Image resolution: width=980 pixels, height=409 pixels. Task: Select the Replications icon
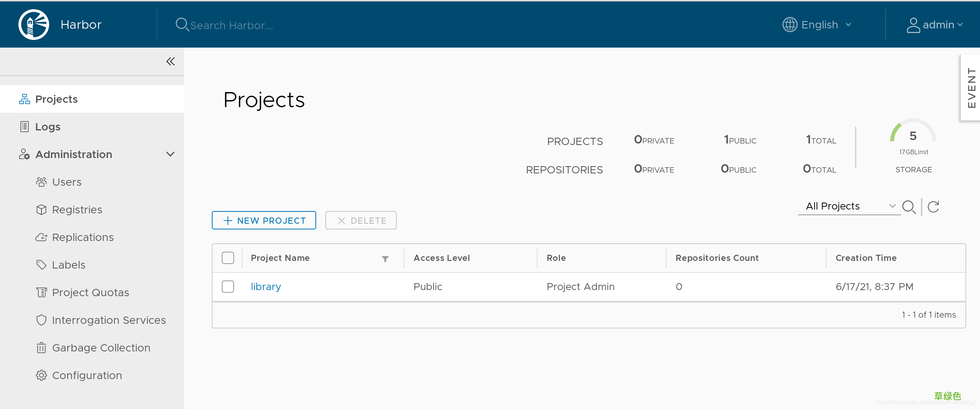41,237
